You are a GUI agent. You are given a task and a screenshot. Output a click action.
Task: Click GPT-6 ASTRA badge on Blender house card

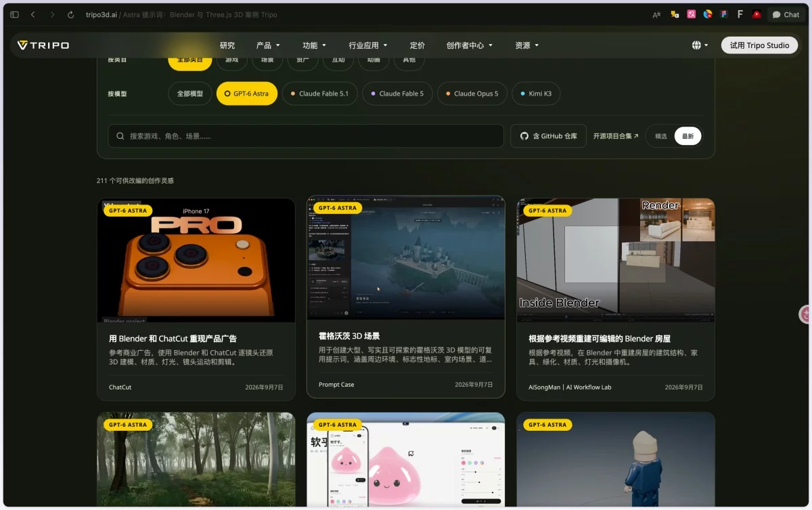coord(547,211)
